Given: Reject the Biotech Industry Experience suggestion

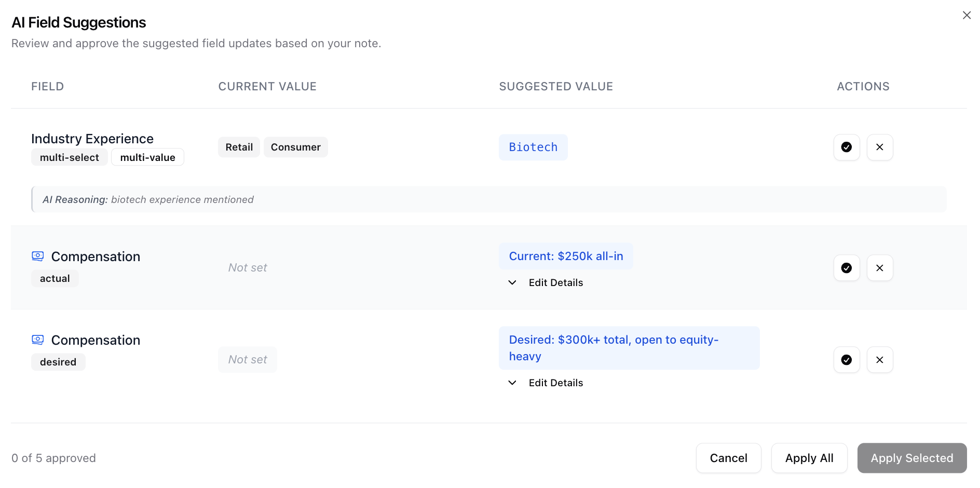Looking at the screenshot, I should (x=880, y=147).
